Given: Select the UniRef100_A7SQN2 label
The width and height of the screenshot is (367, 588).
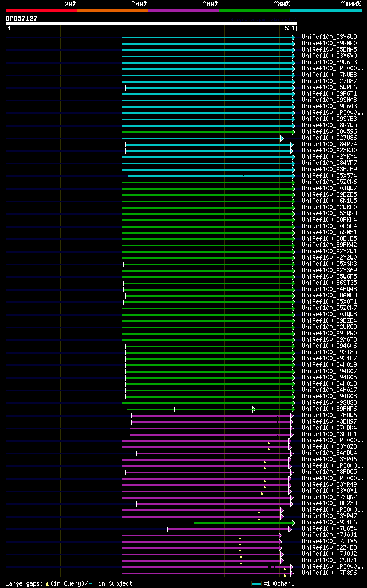Looking at the screenshot, I should 330,497.
